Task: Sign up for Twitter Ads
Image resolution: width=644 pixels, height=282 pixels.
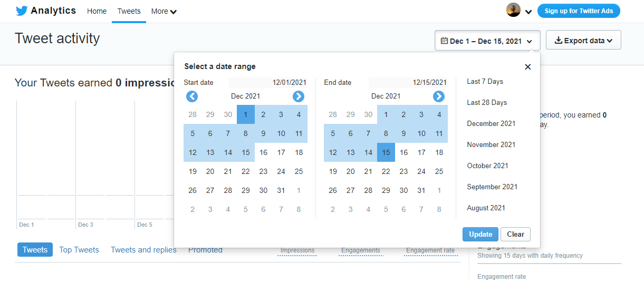Action: tap(579, 11)
